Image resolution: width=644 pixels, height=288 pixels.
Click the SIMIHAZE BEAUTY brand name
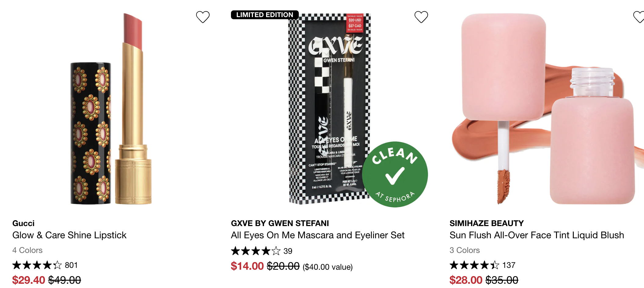pyautogui.click(x=487, y=223)
